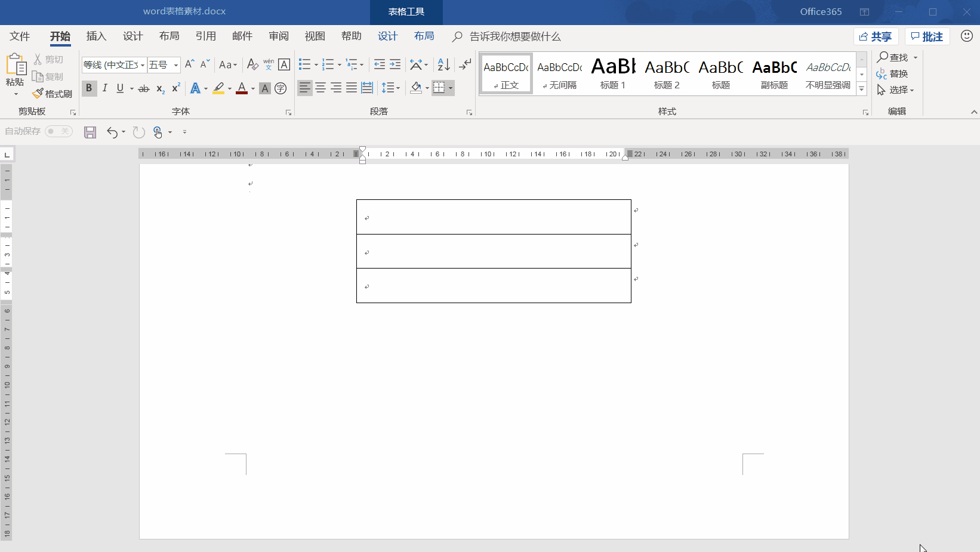Toggle Italic formatting
The width and height of the screenshot is (980, 552).
pyautogui.click(x=104, y=88)
